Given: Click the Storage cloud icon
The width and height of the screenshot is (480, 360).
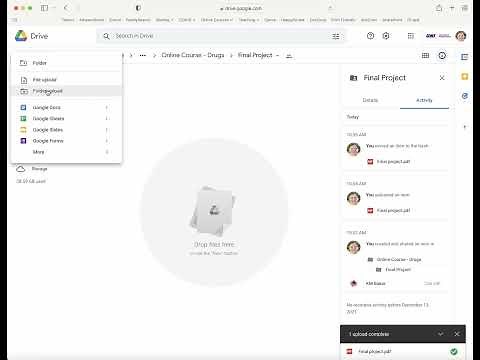Looking at the screenshot, I should coord(21,169).
